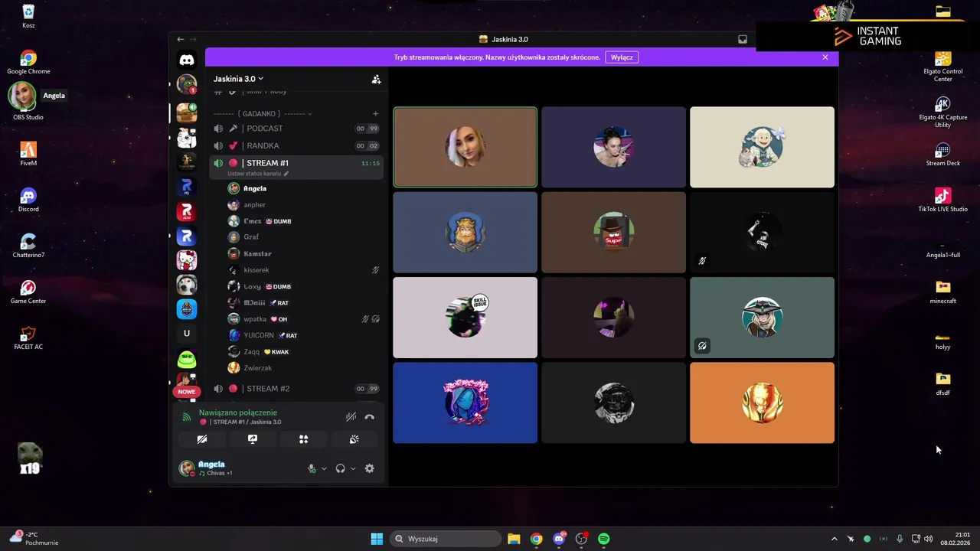Dismiss the streamer mode purple banner
The image size is (980, 551).
[x=825, y=57]
